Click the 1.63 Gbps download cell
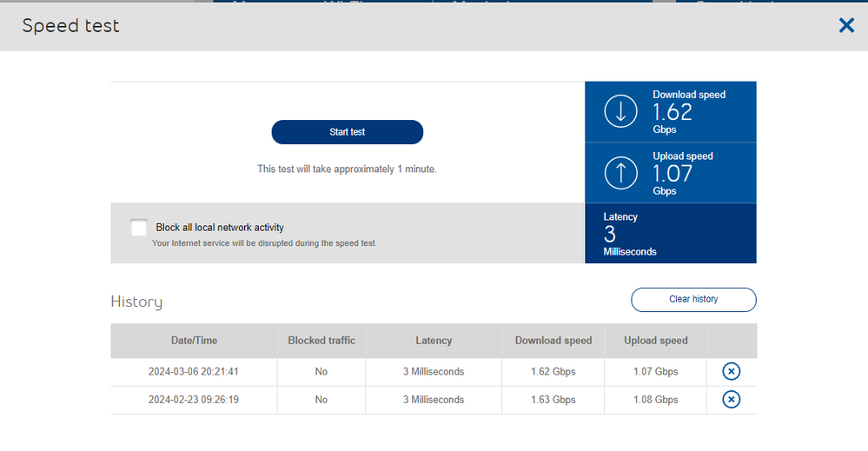Image resolution: width=868 pixels, height=451 pixels. 553,400
